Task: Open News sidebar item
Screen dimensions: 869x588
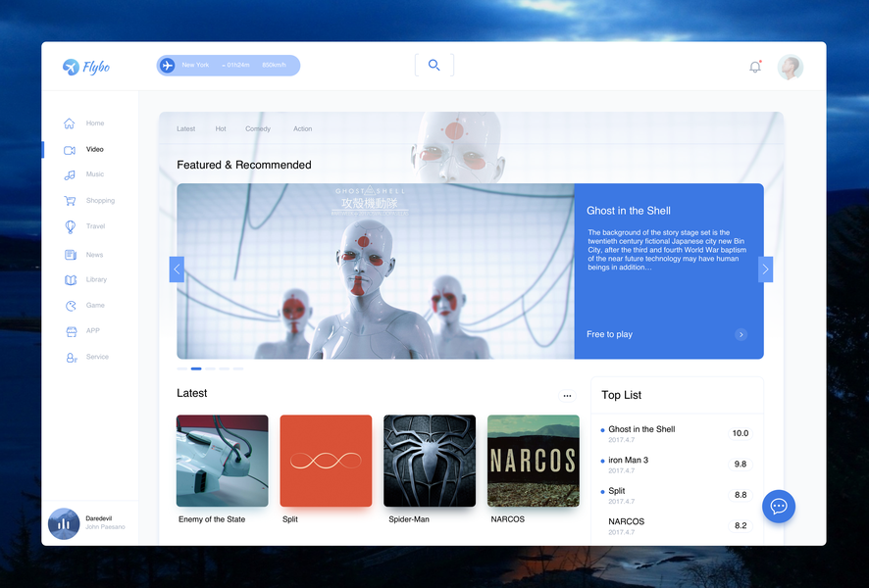Action: pos(94,255)
